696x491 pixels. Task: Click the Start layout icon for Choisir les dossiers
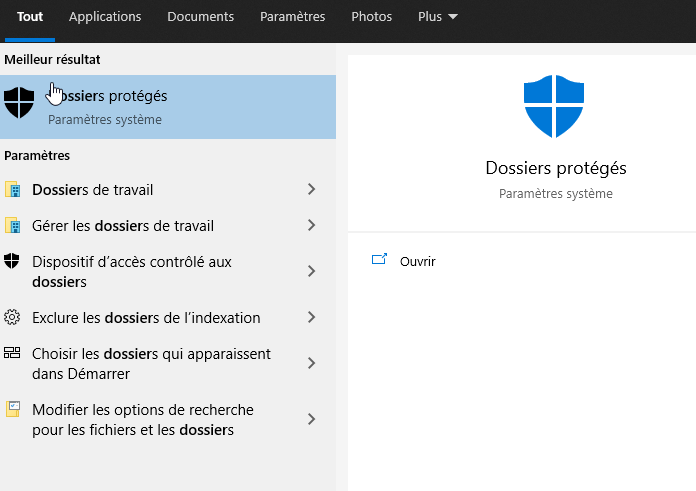pos(12,352)
